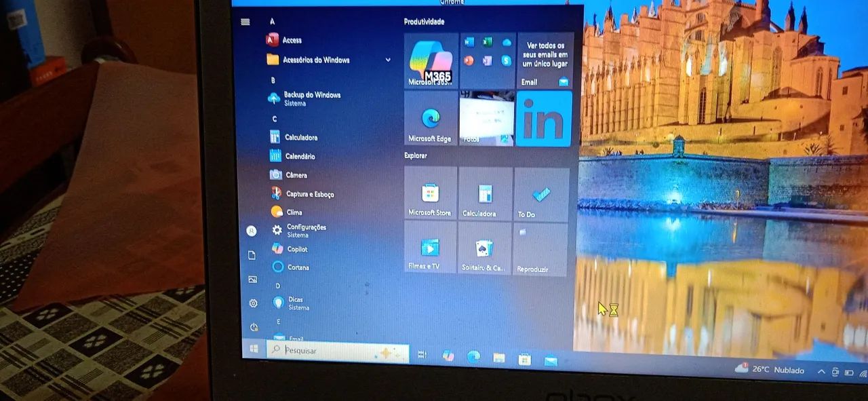Open the LinkedIn tile
Image resolution: width=868 pixels, height=401 pixels.
544,119
